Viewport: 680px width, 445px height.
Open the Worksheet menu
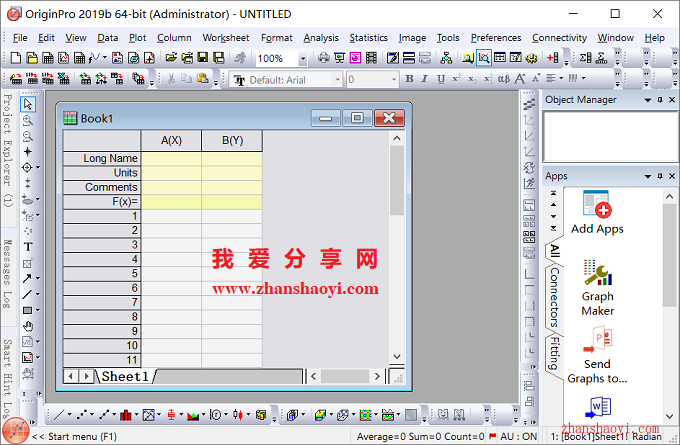[x=226, y=38]
